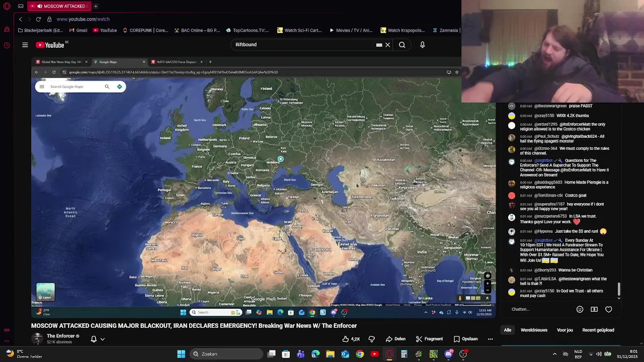The width and height of the screenshot is (644, 362).
Task: Click the Chatten message input
Action: [x=541, y=309]
